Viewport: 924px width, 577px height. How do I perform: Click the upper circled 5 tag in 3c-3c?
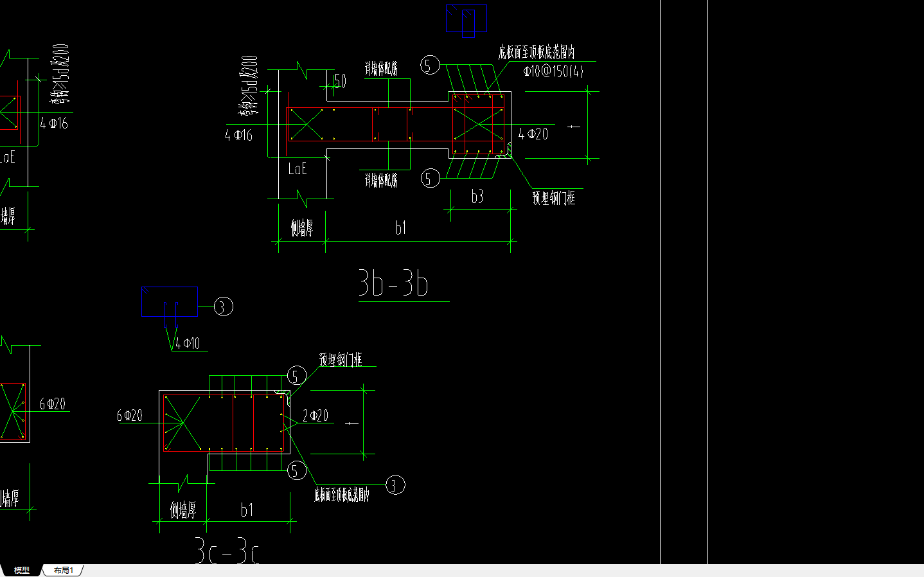(x=296, y=376)
